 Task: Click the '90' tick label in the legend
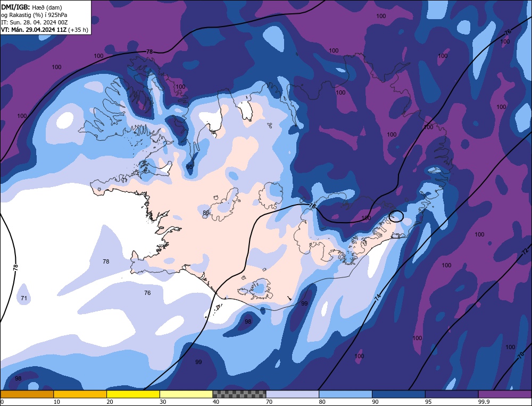coord(375,402)
